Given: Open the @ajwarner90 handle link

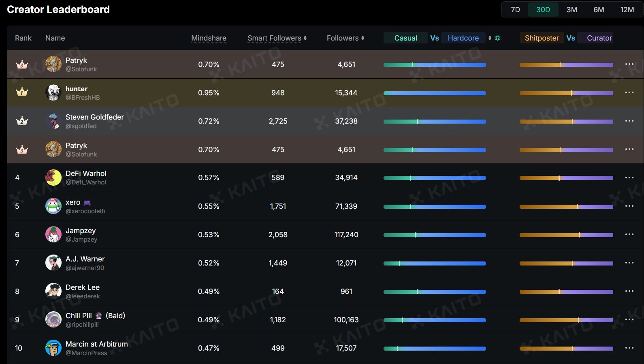Looking at the screenshot, I should (x=85, y=268).
